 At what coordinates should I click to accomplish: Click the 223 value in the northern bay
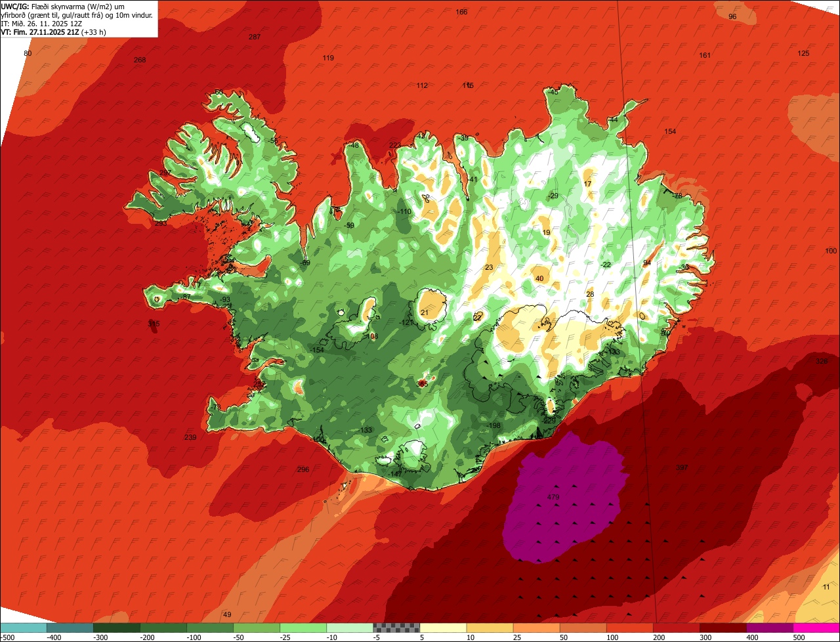tap(394, 145)
